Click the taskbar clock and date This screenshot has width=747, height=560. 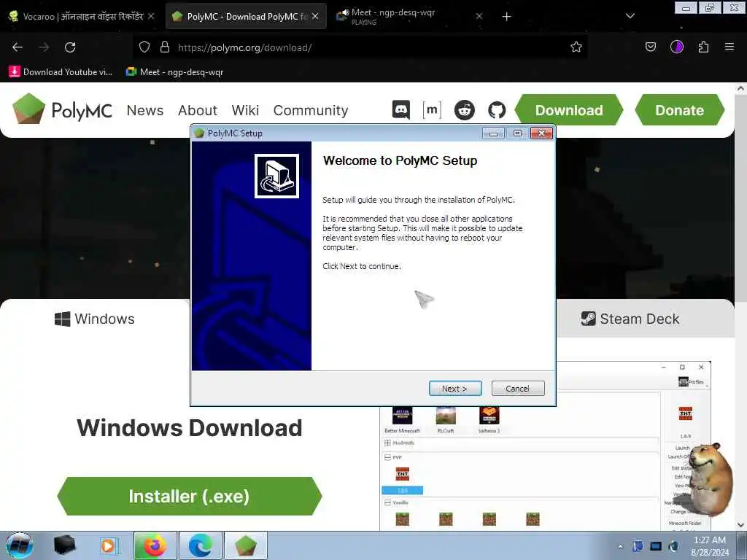(x=709, y=546)
